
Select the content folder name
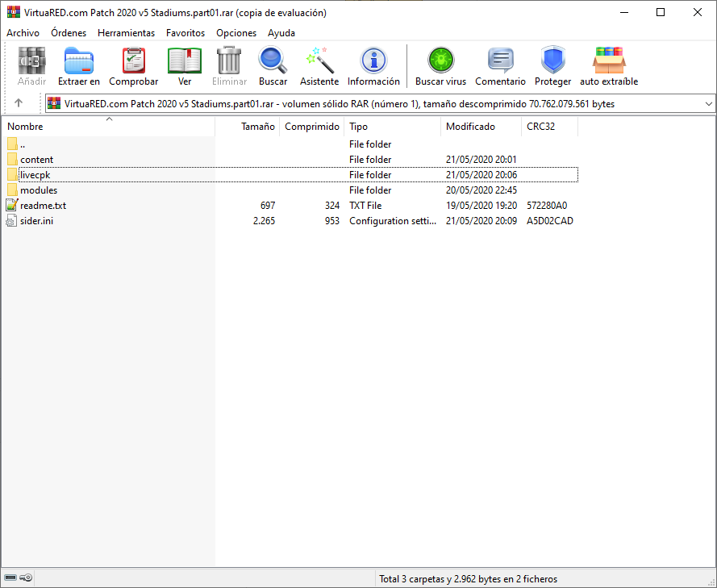[x=36, y=160]
